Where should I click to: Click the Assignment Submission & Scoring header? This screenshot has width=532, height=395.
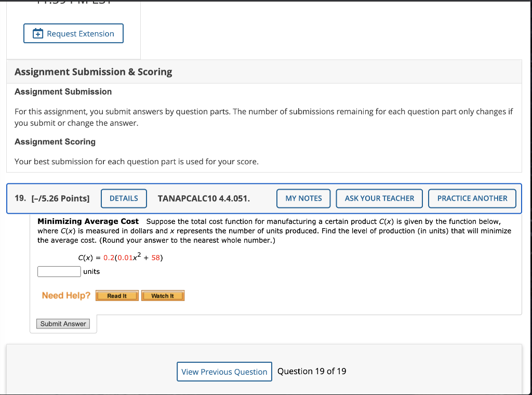[x=93, y=71]
